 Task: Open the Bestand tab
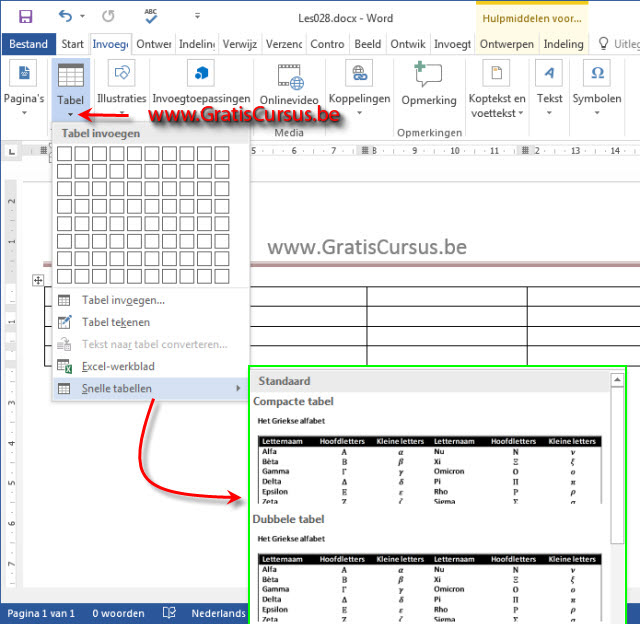(29, 44)
